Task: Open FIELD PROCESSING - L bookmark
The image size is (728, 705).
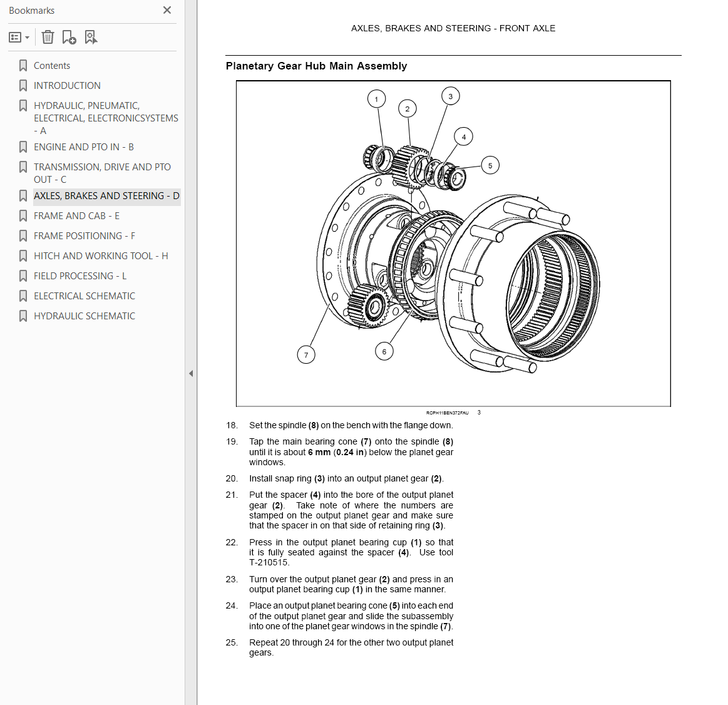Action: click(80, 276)
